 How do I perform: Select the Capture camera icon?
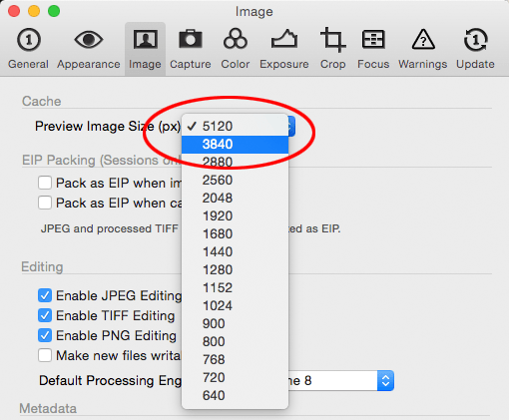point(191,39)
